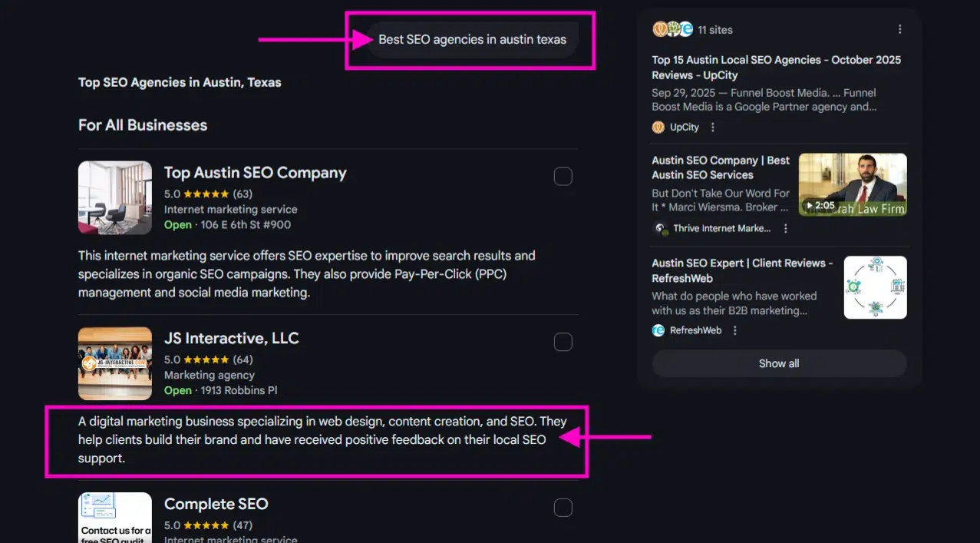980x543 pixels.
Task: Open the JS Interactive team photo
Action: (115, 363)
